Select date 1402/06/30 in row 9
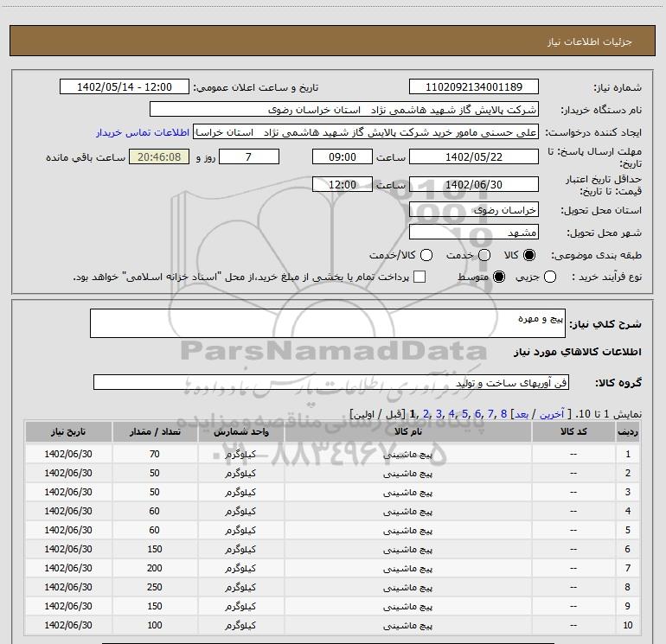This screenshot has width=666, height=644. [x=68, y=606]
